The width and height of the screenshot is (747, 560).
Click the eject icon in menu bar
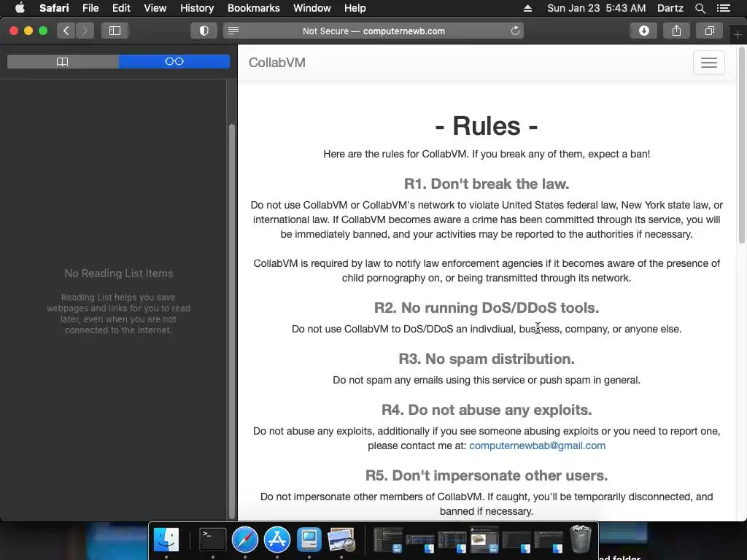pyautogui.click(x=527, y=8)
